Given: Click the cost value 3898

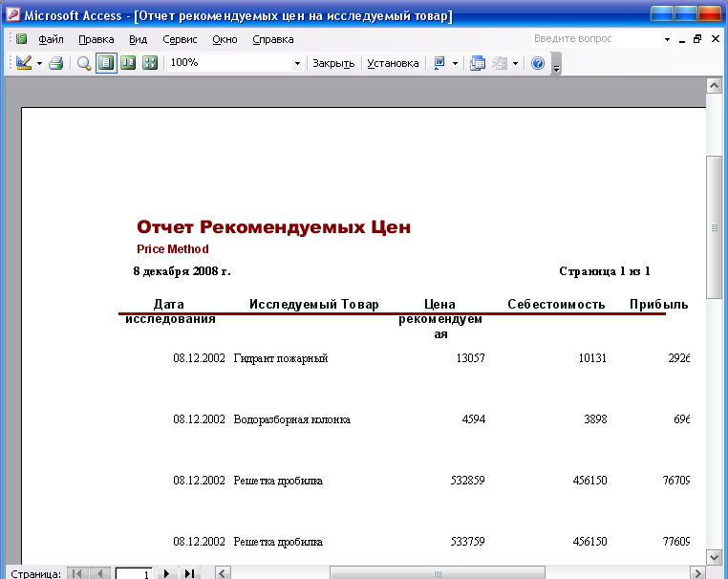Looking at the screenshot, I should coord(595,419).
